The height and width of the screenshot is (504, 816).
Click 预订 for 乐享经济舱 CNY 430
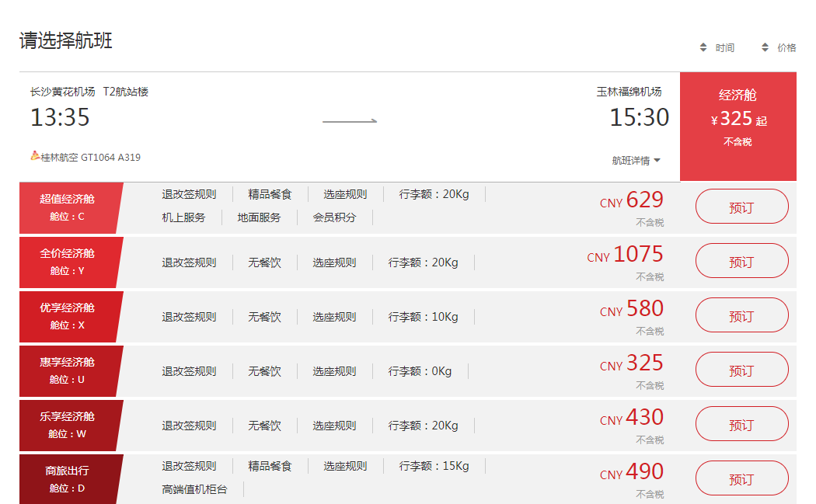[741, 424]
